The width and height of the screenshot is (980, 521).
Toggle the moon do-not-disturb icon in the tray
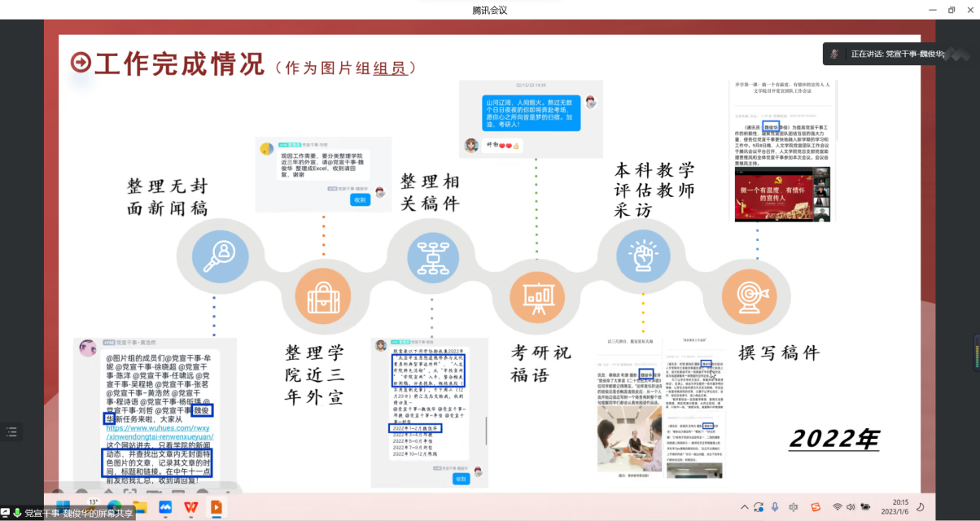point(921,506)
